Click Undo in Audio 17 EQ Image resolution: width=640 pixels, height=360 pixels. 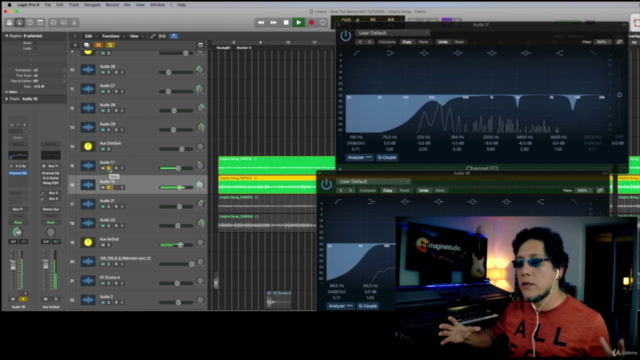point(442,42)
